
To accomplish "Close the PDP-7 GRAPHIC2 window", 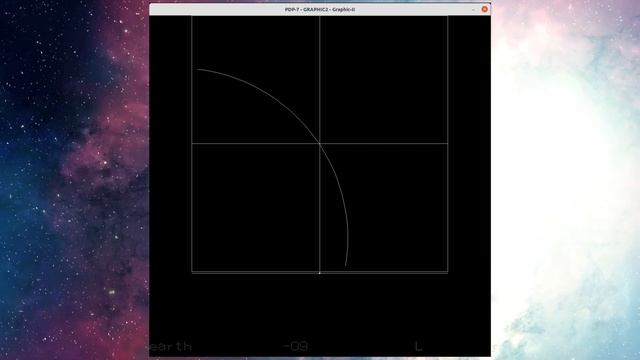I will coord(484,9).
